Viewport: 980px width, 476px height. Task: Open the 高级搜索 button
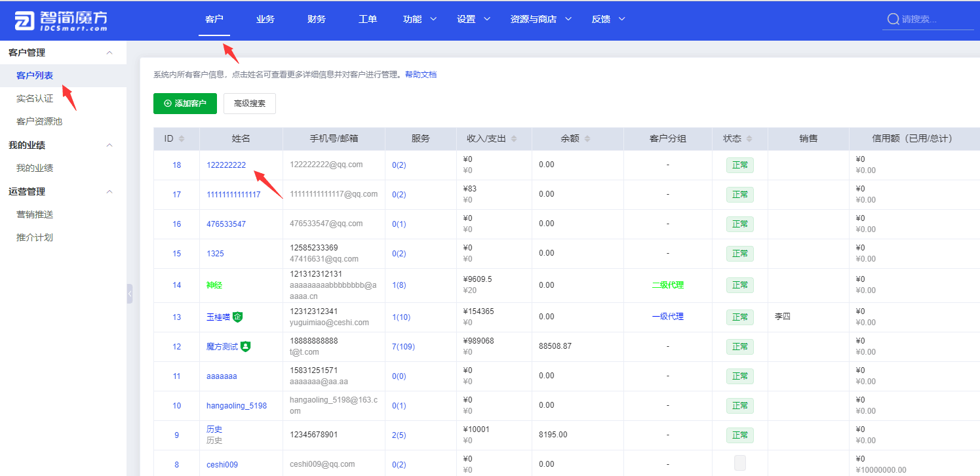click(250, 104)
